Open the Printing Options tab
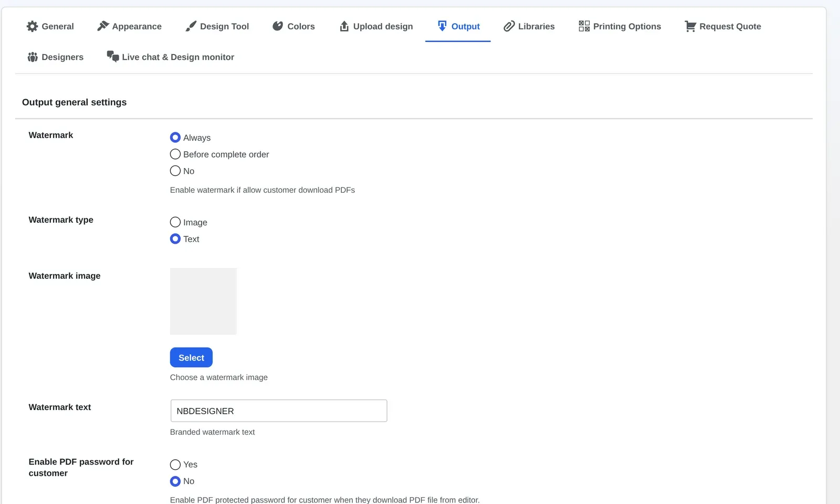The height and width of the screenshot is (504, 840). [620, 26]
